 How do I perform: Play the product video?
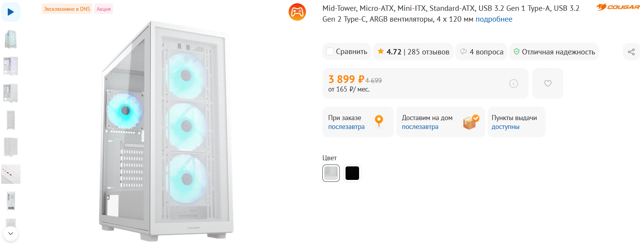click(11, 12)
